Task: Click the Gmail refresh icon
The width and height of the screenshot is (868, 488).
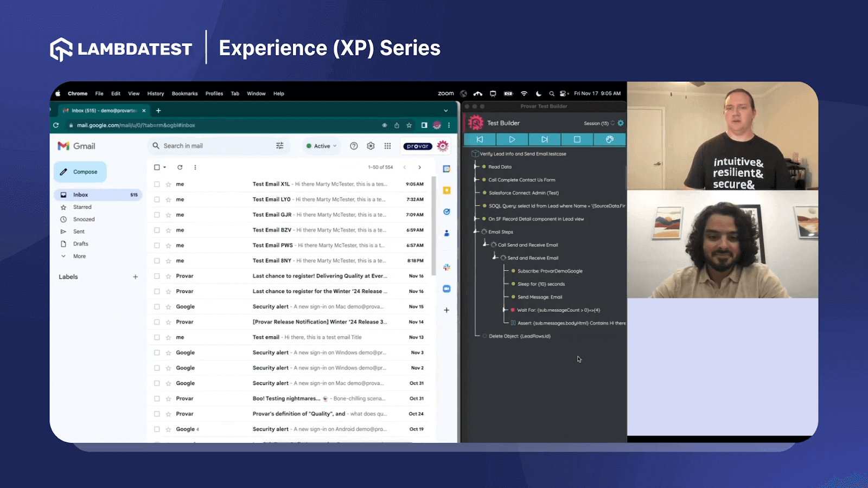Action: pyautogui.click(x=180, y=167)
